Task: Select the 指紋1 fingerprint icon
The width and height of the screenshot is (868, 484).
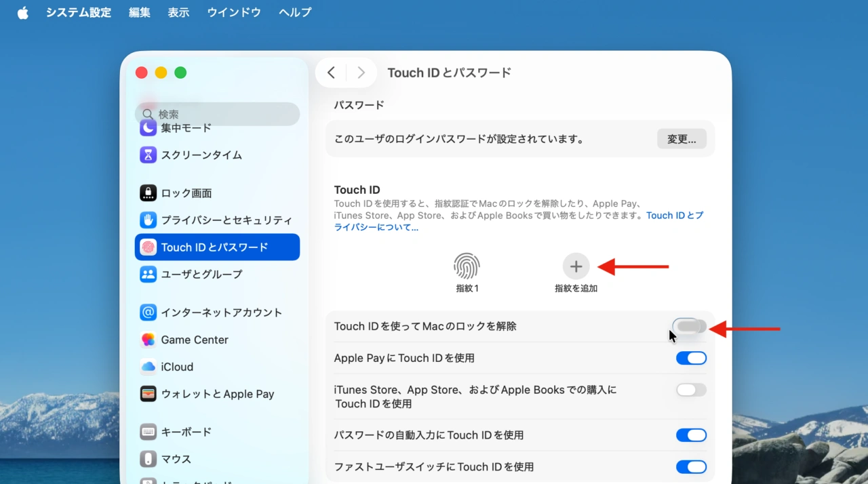Action: click(x=467, y=267)
